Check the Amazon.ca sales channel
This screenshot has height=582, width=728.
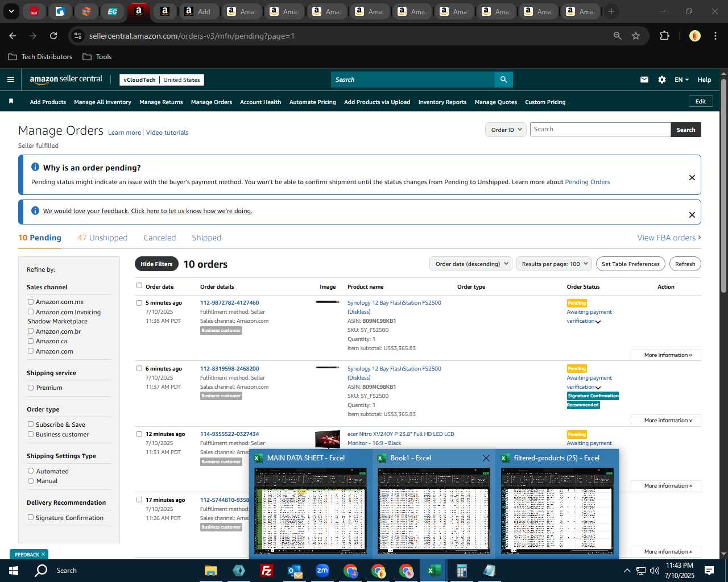click(x=31, y=341)
